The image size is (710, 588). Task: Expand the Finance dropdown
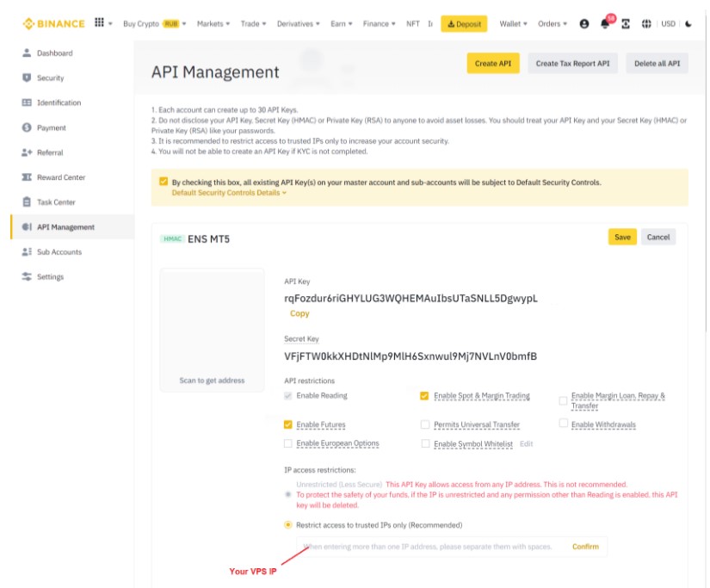(x=379, y=23)
